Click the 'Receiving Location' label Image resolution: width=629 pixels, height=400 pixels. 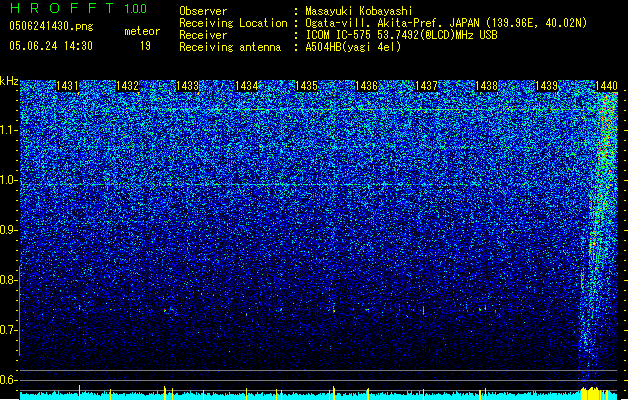click(x=233, y=23)
